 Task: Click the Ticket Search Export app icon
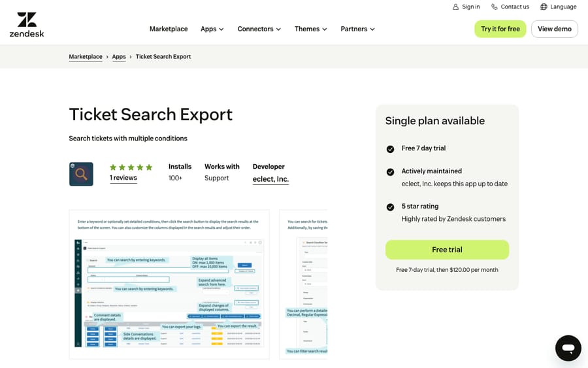click(x=81, y=174)
